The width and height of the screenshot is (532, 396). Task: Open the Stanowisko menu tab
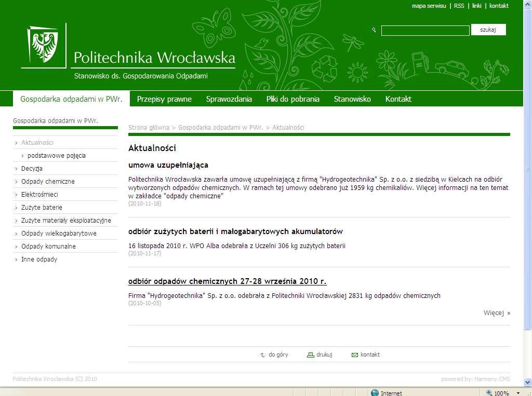pyautogui.click(x=352, y=99)
